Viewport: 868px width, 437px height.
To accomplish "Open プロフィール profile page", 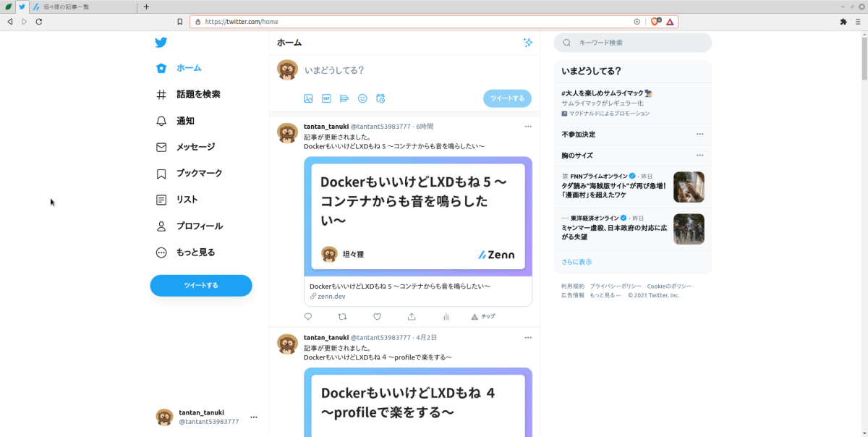I will point(190,226).
